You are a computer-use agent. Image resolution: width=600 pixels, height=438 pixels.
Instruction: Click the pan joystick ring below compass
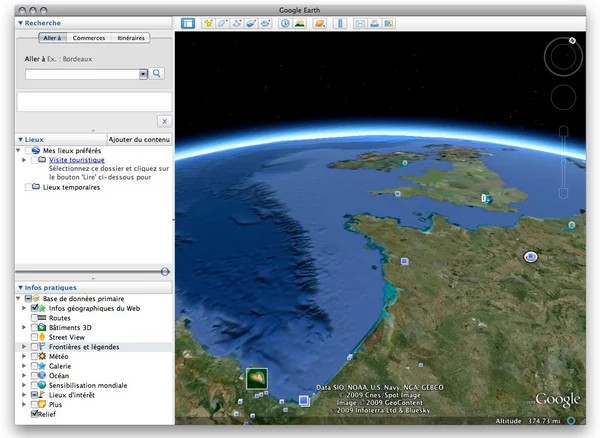(563, 97)
